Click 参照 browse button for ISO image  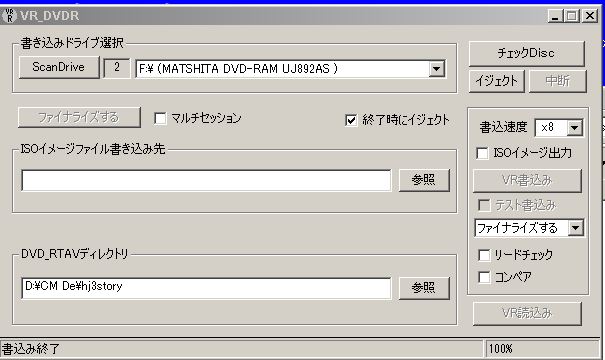point(424,180)
